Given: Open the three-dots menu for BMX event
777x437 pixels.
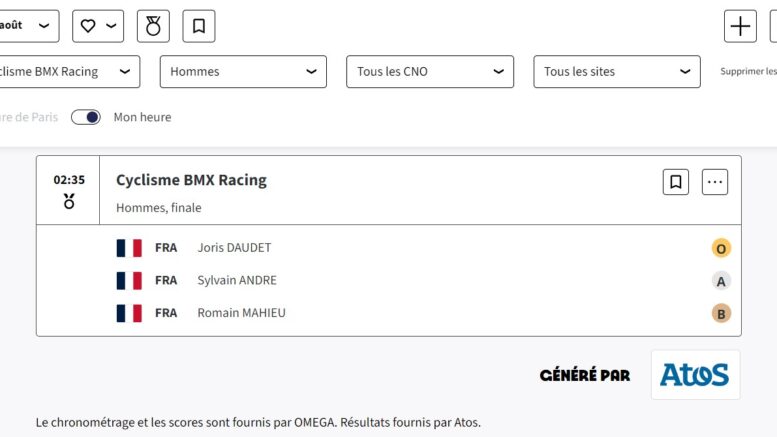Looking at the screenshot, I should 715,182.
